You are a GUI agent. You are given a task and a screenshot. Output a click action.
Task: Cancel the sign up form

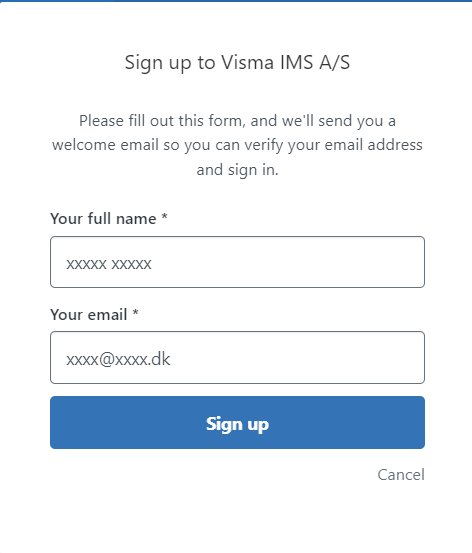401,475
